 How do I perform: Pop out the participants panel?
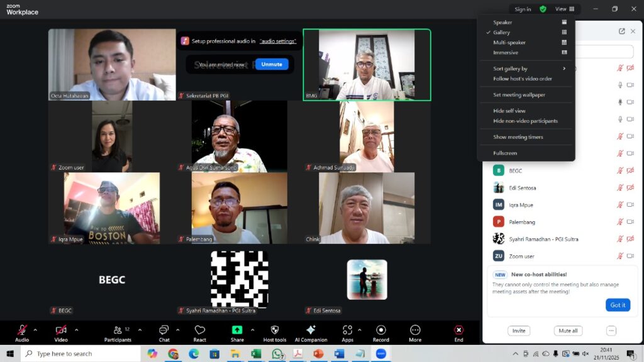[622, 31]
